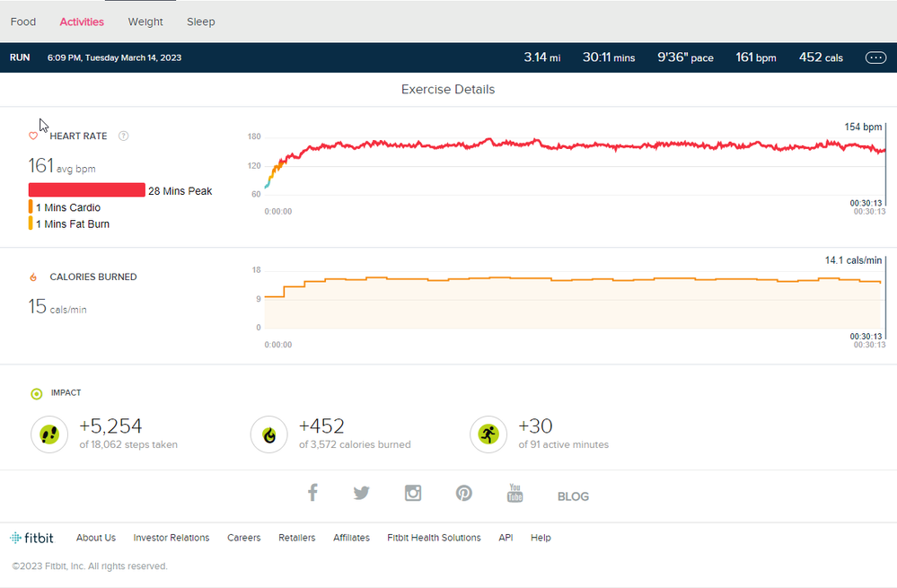Screen dimensions: 897x588
Task: Click the YouTube icon
Action: tap(514, 493)
